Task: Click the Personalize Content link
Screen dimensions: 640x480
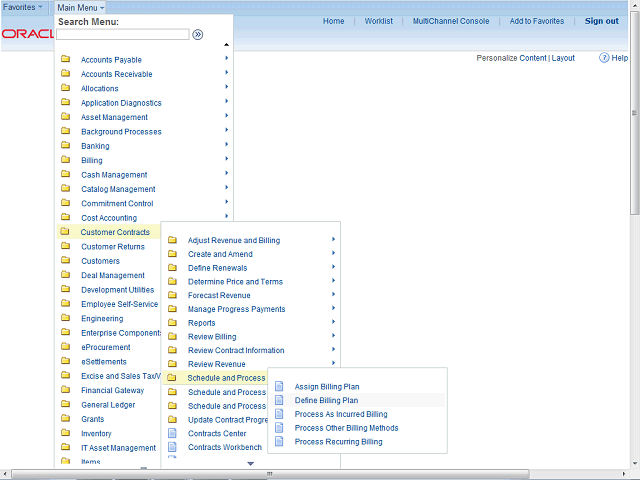Action: point(511,58)
